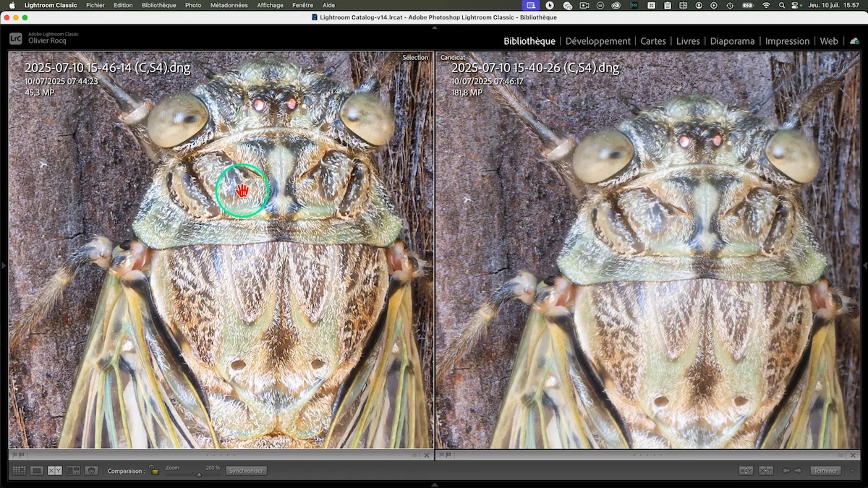Open the Web module
The height and width of the screenshot is (488, 868).
[x=829, y=41]
